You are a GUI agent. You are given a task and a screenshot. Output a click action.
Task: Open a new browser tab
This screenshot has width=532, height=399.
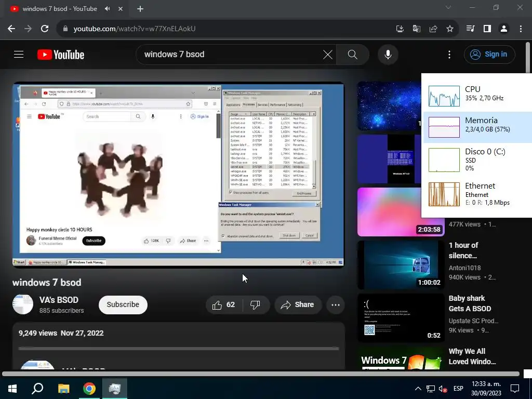(140, 9)
